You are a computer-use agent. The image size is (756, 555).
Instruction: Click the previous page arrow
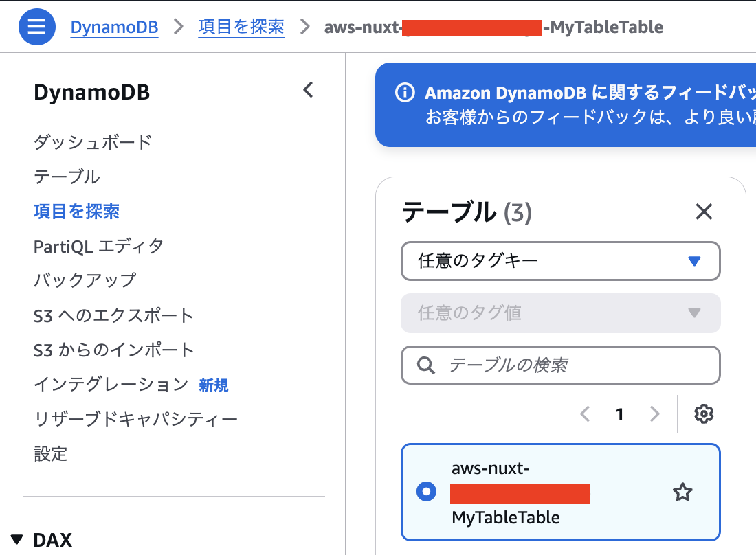point(585,414)
